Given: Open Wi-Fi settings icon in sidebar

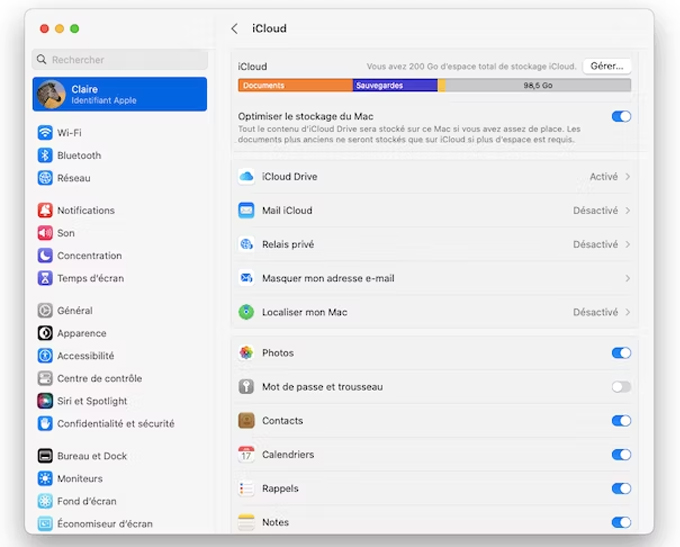Looking at the screenshot, I should click(45, 133).
